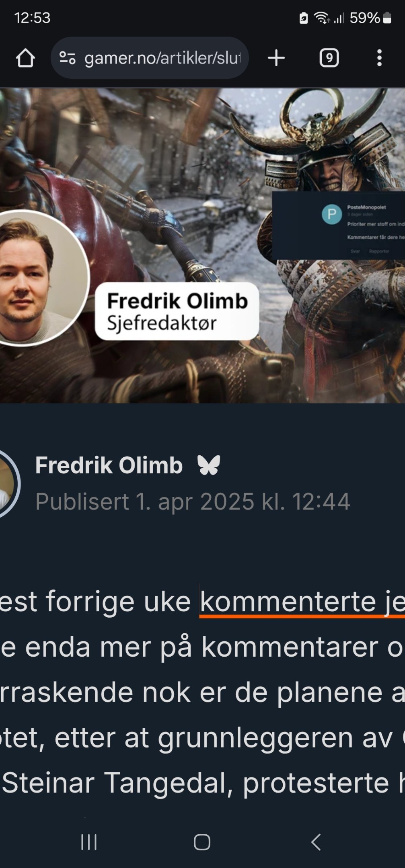Tap the Chrome home icon
The height and width of the screenshot is (868, 405).
25,58
